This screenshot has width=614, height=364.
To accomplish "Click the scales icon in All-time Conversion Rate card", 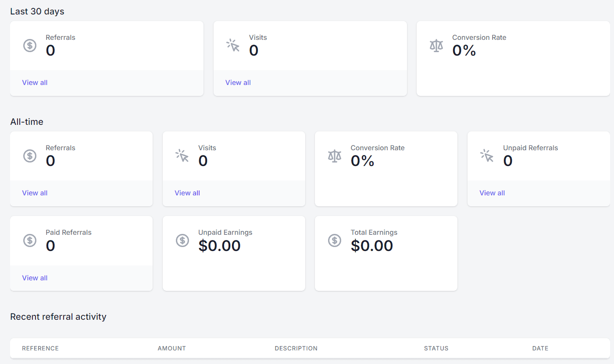I will click(335, 156).
